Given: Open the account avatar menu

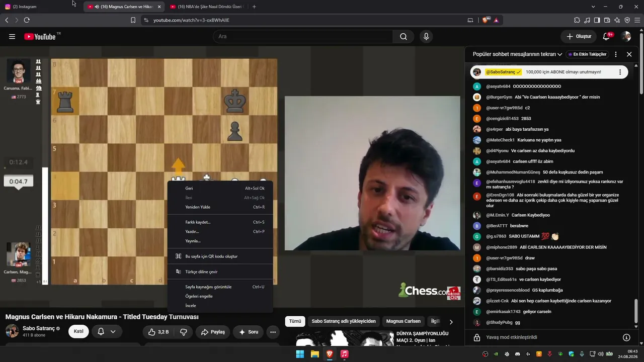Looking at the screenshot, I should pyautogui.click(x=626, y=37).
